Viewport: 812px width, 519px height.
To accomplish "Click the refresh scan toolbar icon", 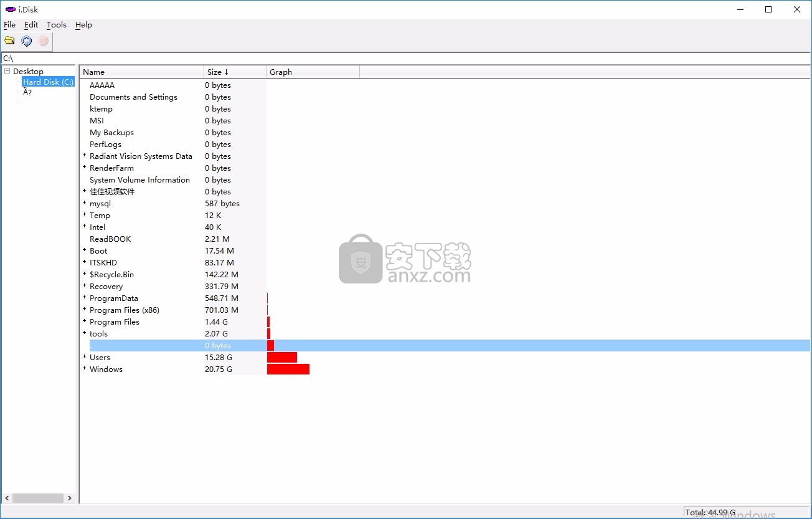I will coord(27,41).
